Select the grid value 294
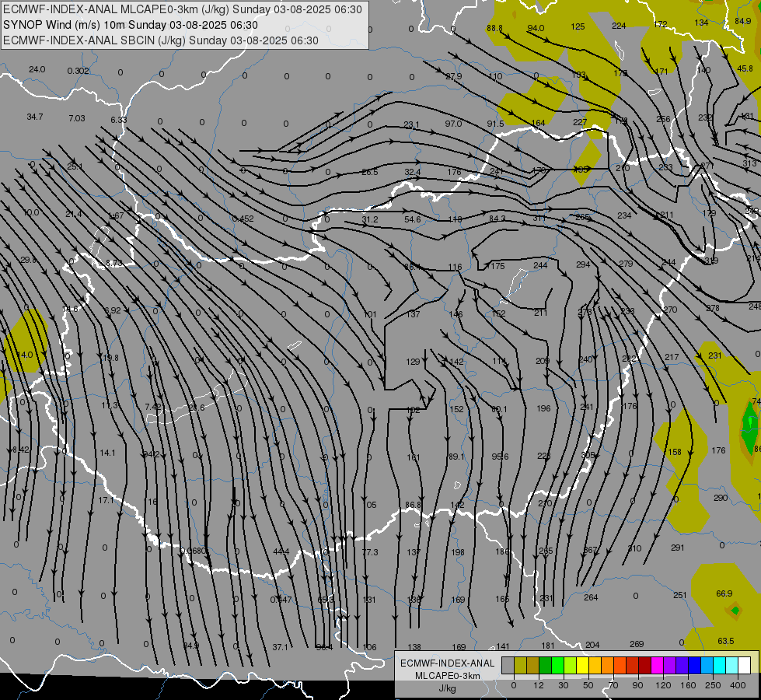The width and height of the screenshot is (761, 700). click(x=583, y=264)
